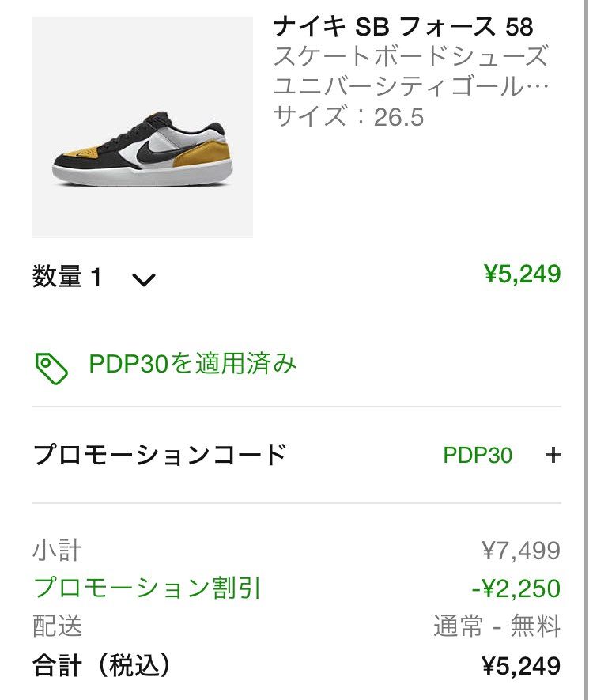Click the スケートボードシューズ subtitle text
This screenshot has width=593, height=700.
click(x=410, y=57)
